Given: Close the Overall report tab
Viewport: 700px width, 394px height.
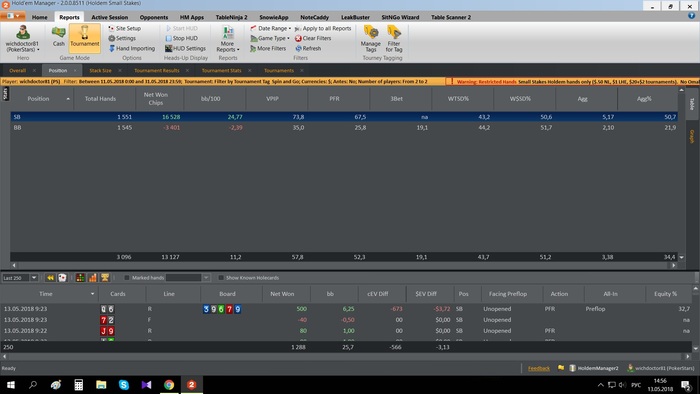Looking at the screenshot, I should tap(34, 71).
